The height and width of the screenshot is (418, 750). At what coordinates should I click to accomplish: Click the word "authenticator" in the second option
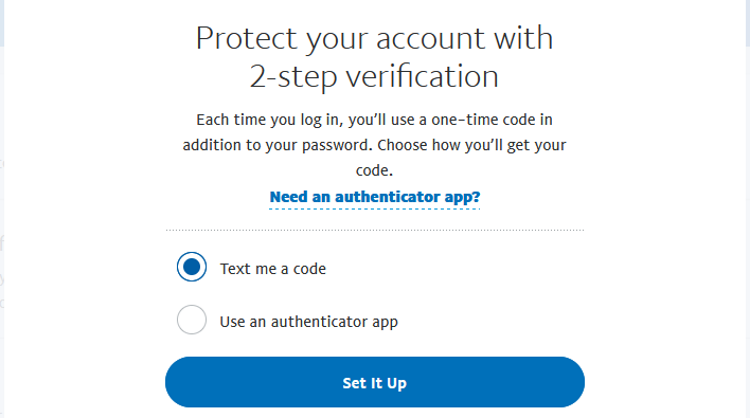point(319,321)
